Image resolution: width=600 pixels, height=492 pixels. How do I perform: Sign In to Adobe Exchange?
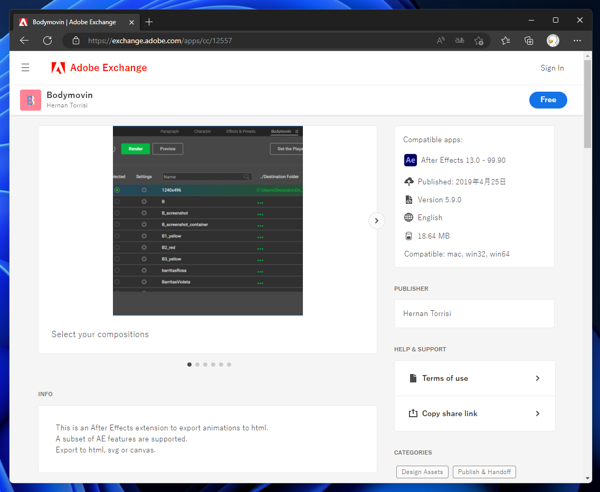(x=552, y=68)
